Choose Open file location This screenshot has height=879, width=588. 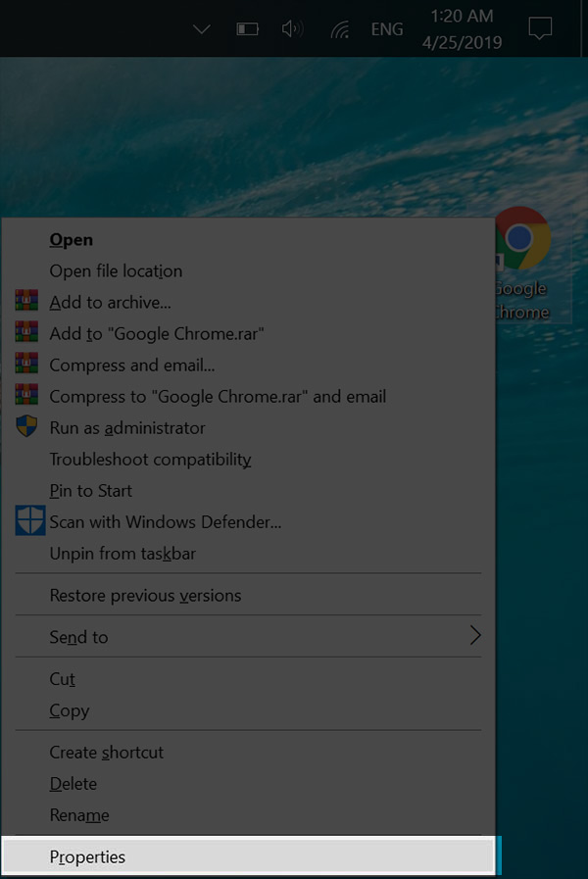click(248, 271)
